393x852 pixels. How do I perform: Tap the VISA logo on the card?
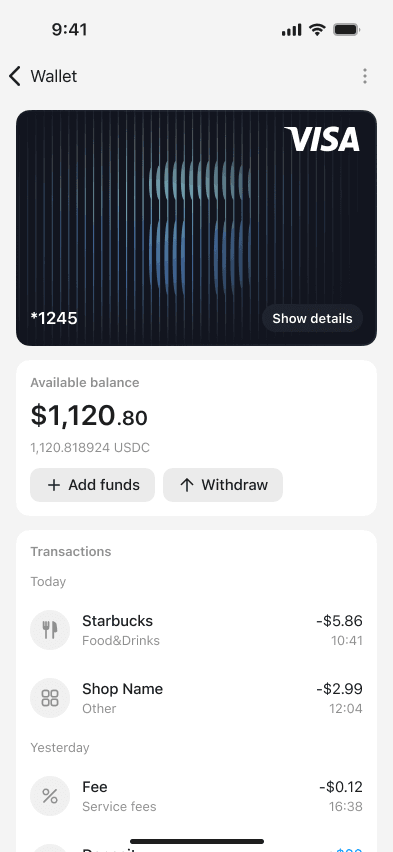tap(322, 139)
